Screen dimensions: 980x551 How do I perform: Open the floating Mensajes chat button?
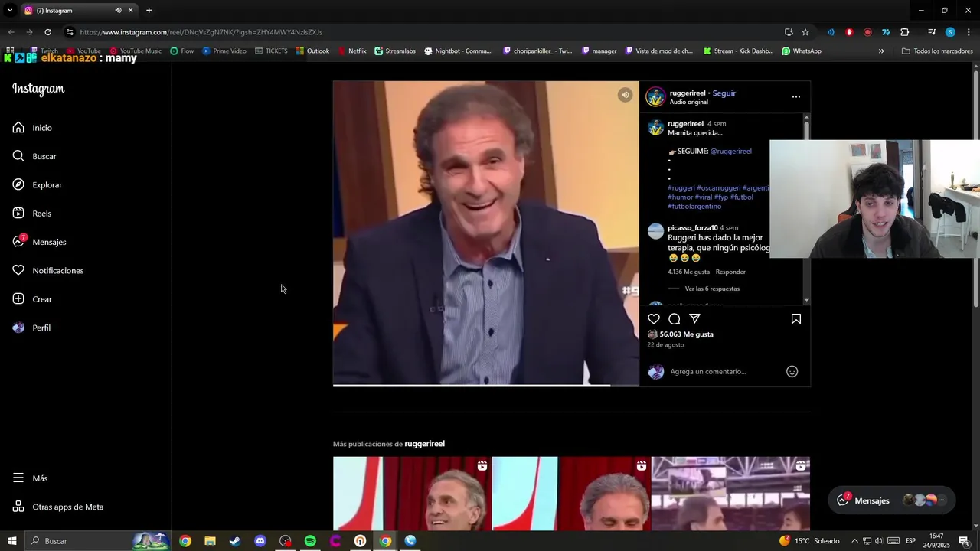[x=892, y=500]
